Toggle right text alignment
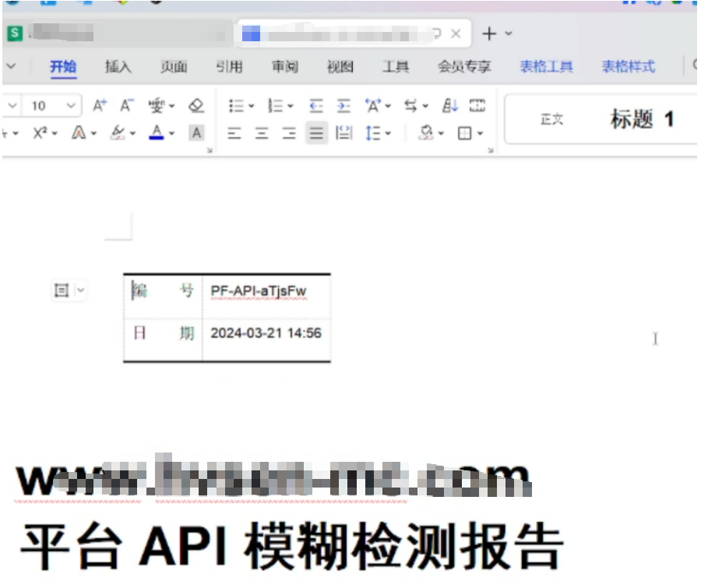 289,133
